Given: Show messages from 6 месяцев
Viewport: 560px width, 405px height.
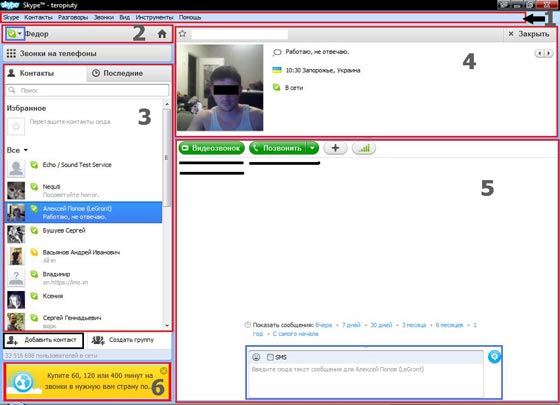Looking at the screenshot, I should click(449, 325).
